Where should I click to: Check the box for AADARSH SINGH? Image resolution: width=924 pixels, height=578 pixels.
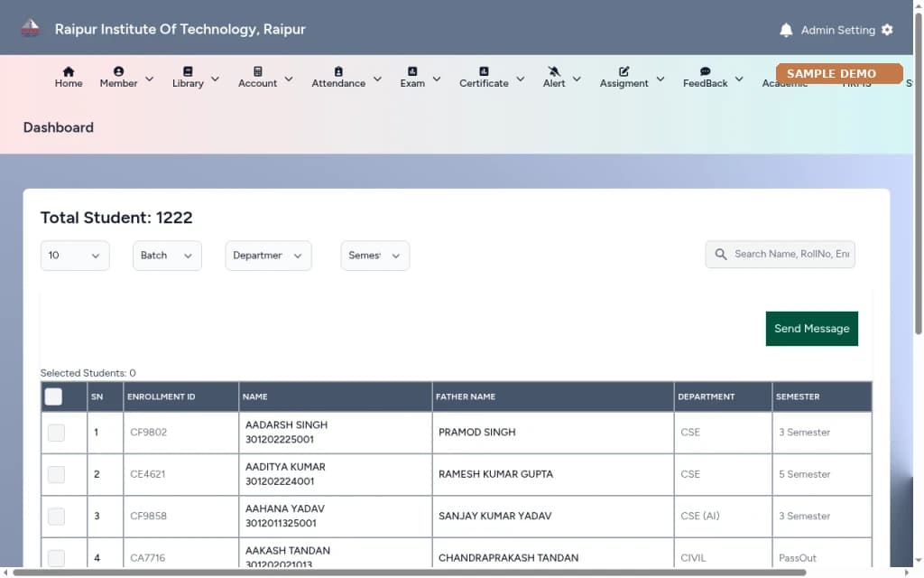pos(56,433)
